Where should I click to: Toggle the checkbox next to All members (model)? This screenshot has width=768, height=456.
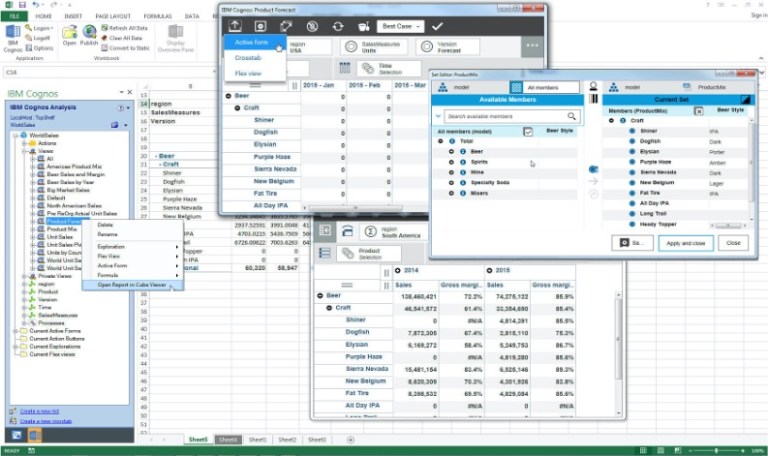[x=528, y=132]
